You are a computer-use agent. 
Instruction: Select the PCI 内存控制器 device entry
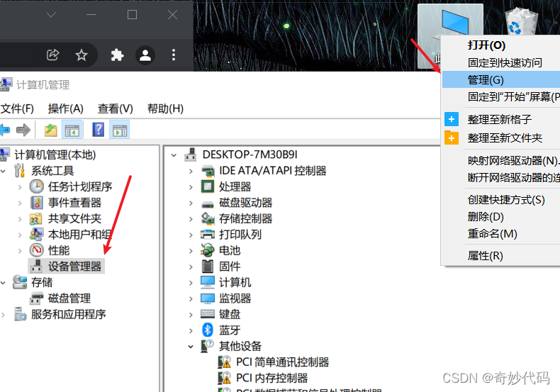click(271, 378)
